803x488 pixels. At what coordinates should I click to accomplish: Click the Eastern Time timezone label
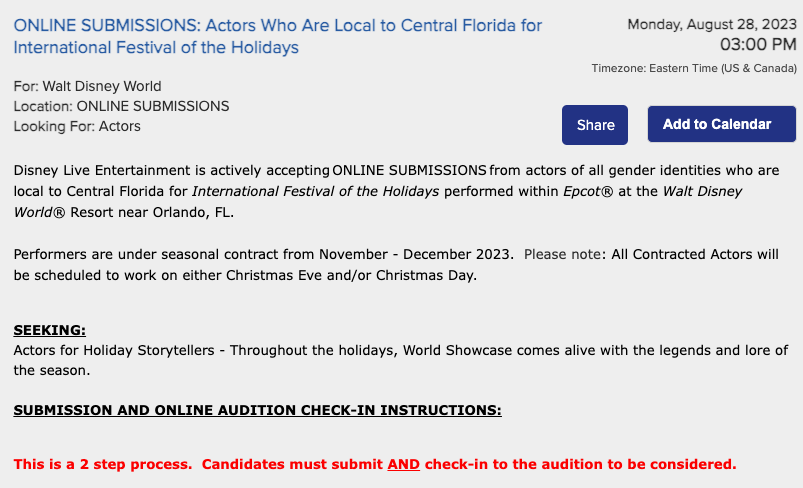click(694, 68)
